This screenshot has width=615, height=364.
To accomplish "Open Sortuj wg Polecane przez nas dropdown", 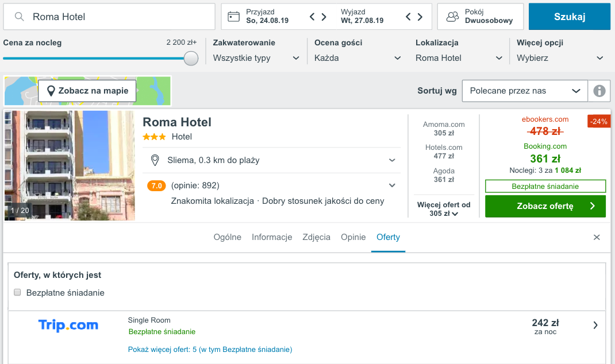I will 525,91.
